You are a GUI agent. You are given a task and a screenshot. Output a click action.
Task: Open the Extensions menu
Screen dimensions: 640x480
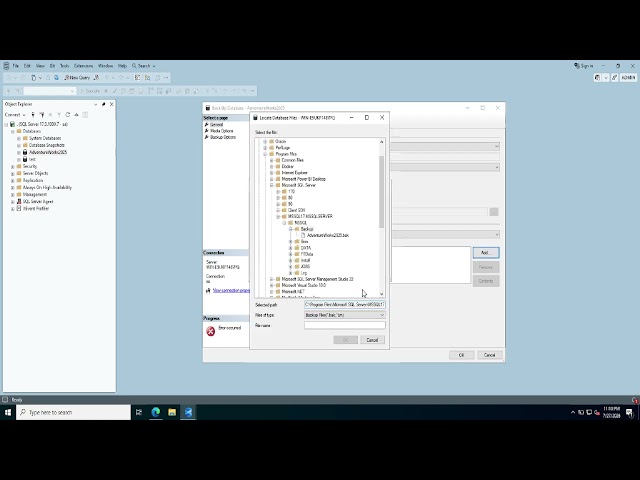pos(83,66)
